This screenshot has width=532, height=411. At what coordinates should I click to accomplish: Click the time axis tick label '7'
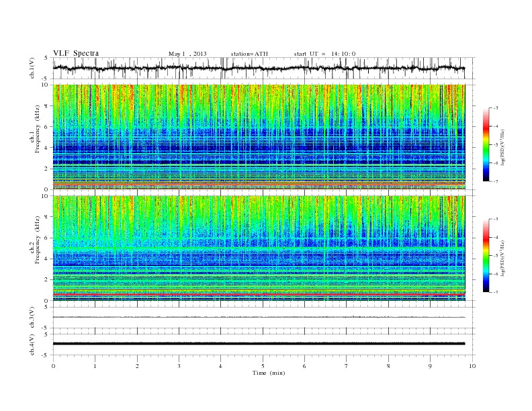coord(346,366)
